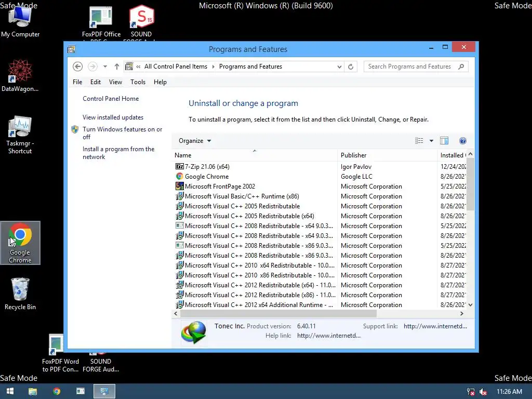Viewport: 532px width, 399px height.
Task: Select Microsoft Visual Basic/C++ Runtime (x86)
Action: pyautogui.click(x=242, y=196)
